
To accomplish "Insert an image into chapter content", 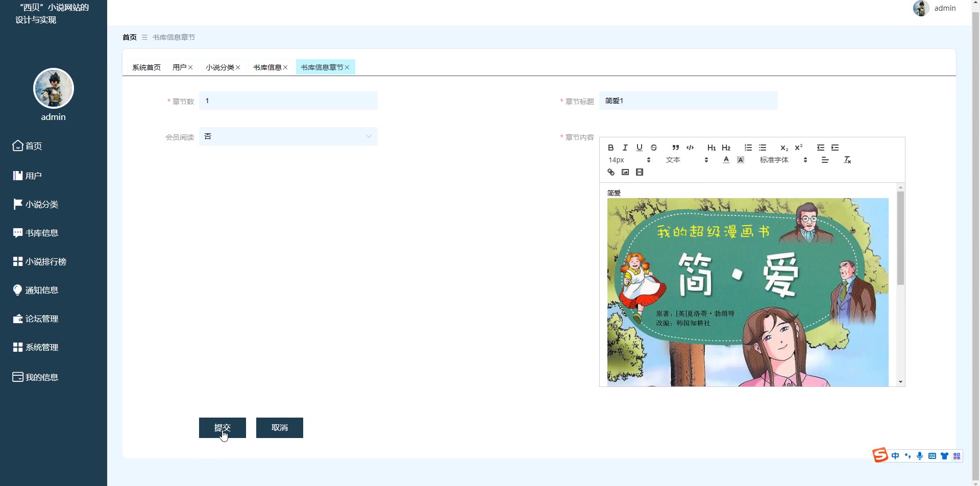I will coord(625,172).
